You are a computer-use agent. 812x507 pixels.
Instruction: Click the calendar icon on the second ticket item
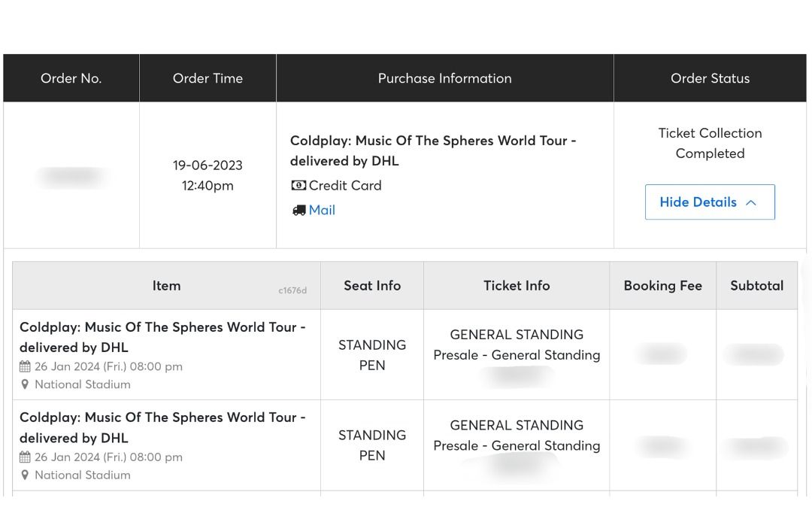(26, 457)
